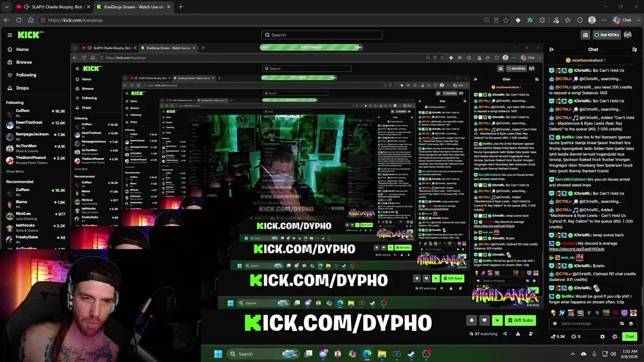Go to Home in Kick sidebar

point(22,49)
